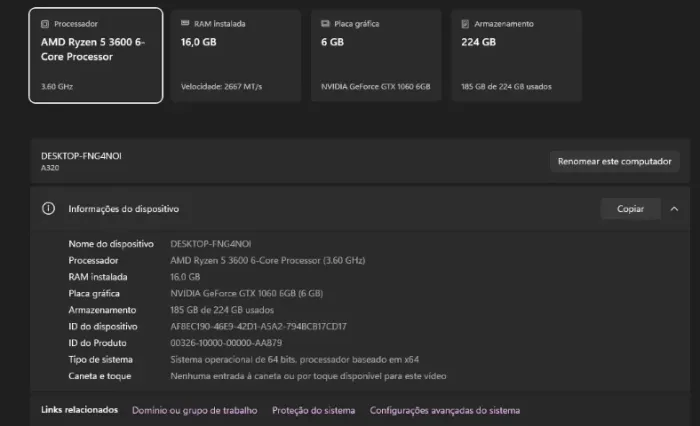This screenshot has width=700, height=426.
Task: Click processor value AMD Ryzen 5 3600 (3.60 GHz)
Action: coord(267,260)
